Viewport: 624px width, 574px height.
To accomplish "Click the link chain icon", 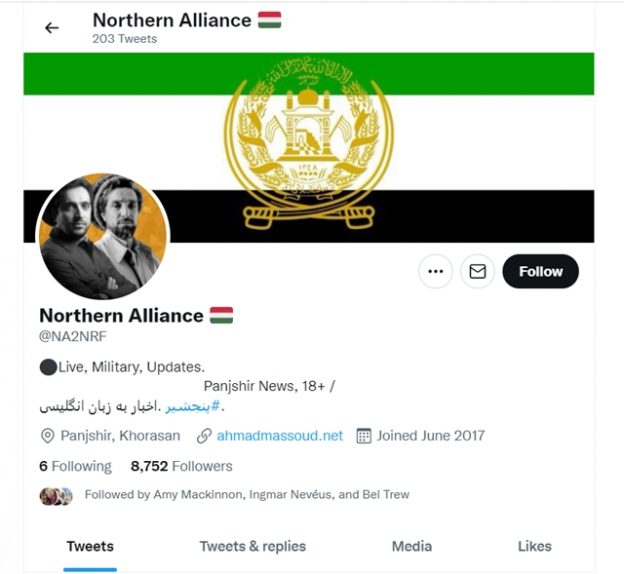I will point(204,436).
